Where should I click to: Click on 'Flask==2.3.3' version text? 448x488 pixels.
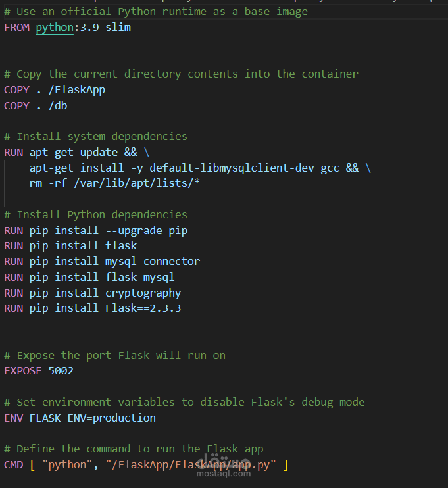tap(143, 308)
